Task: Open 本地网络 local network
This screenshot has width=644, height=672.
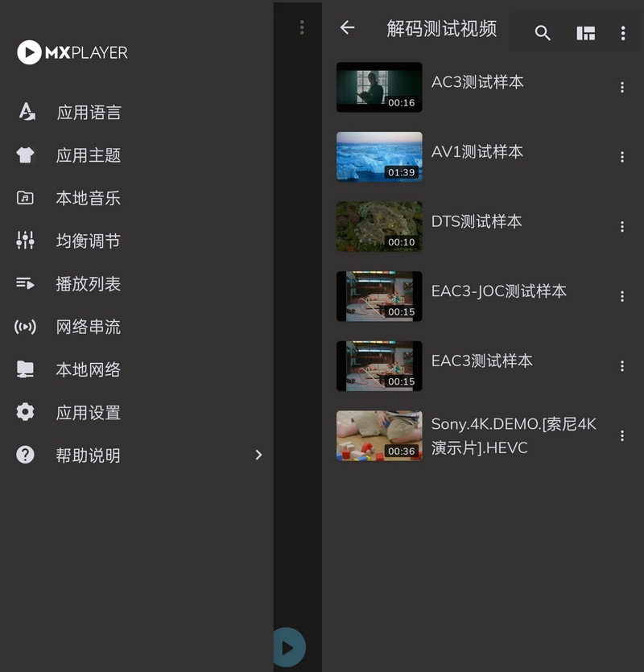Action: 89,369
